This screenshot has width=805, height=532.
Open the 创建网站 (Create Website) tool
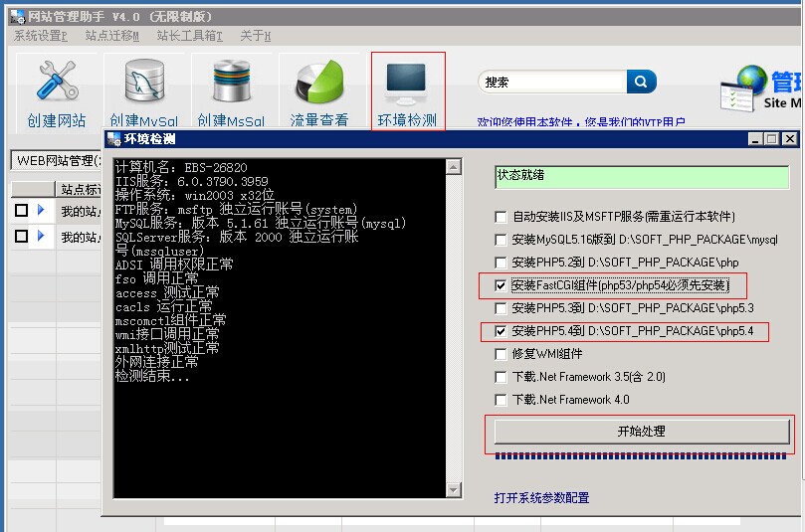pyautogui.click(x=57, y=92)
